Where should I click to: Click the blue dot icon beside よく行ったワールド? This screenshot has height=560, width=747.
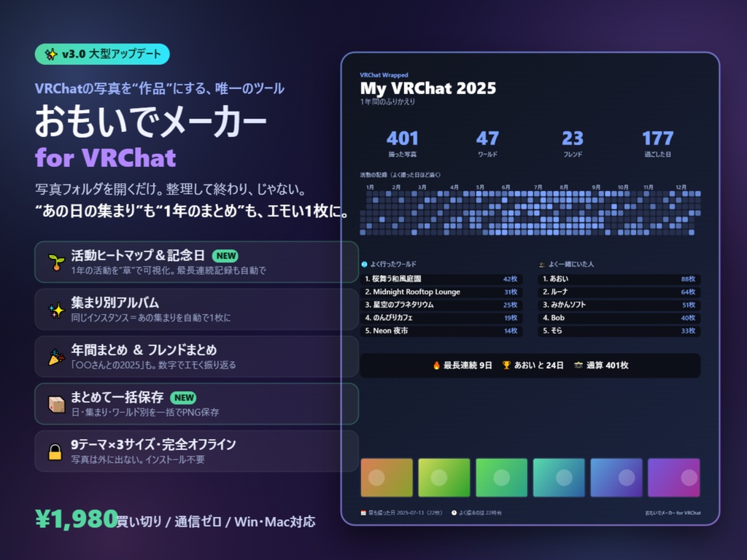click(365, 264)
